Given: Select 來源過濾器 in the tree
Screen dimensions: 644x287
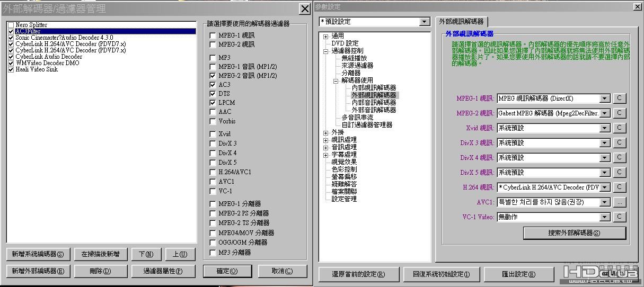Looking at the screenshot, I should coord(357,66).
